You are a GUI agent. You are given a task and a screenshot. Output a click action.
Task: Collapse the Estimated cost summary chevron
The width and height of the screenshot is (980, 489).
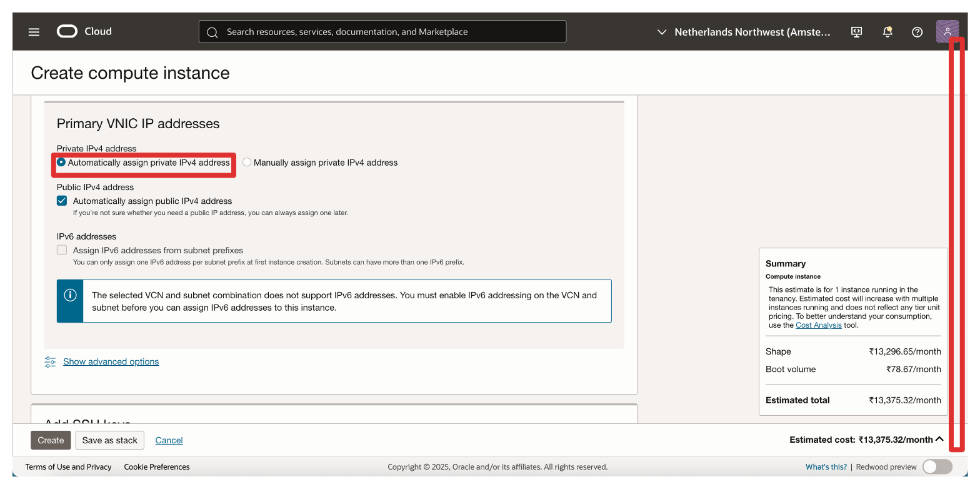[939, 440]
